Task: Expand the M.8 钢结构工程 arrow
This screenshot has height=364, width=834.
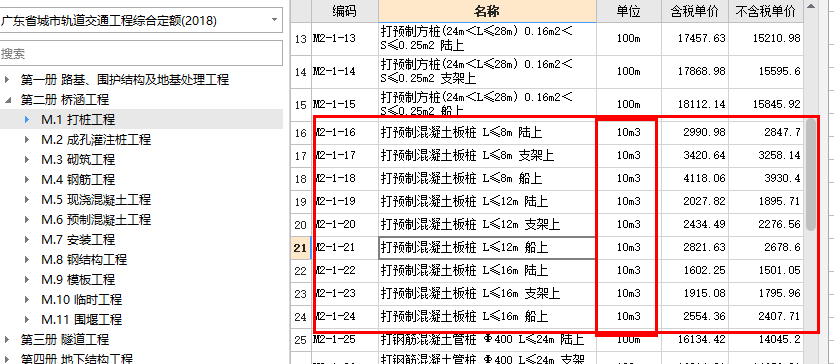Action: [27, 260]
